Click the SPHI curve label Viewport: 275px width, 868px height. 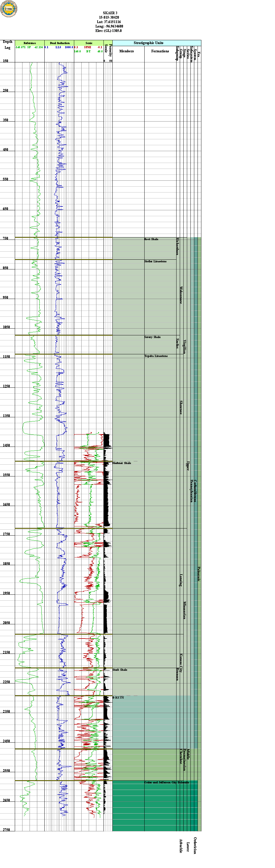(x=88, y=47)
